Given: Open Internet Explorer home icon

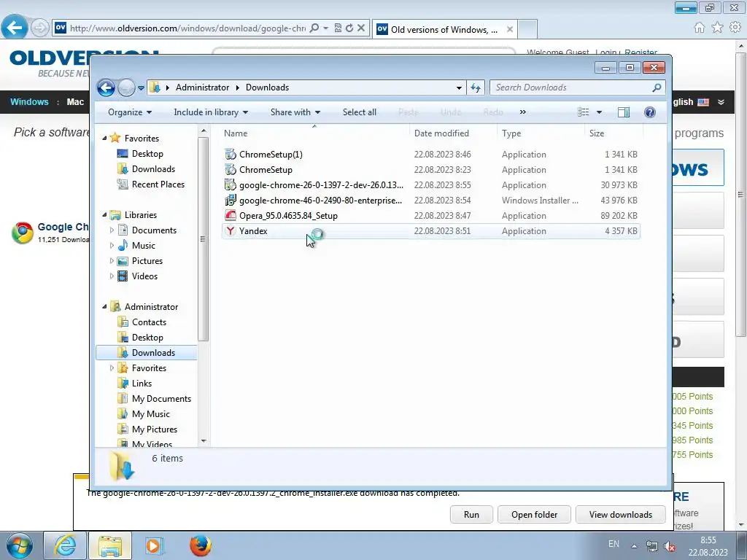Looking at the screenshot, I should click(x=700, y=28).
